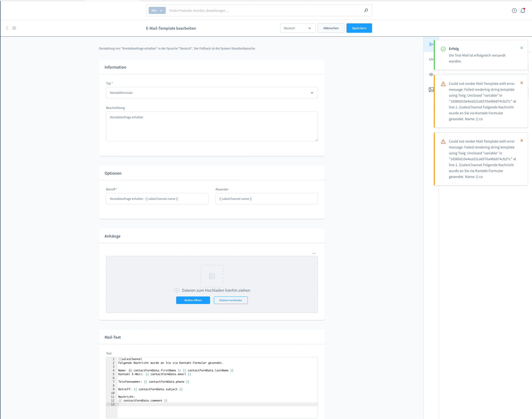Image resolution: width=532 pixels, height=419 pixels.
Task: Click the upload cloud icon
Action: coord(177,291)
